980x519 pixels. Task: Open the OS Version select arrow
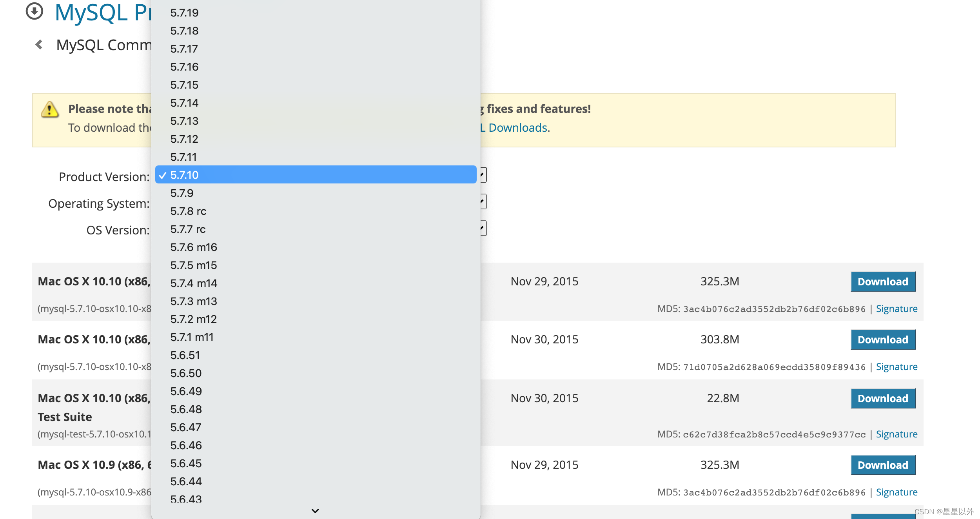point(483,228)
